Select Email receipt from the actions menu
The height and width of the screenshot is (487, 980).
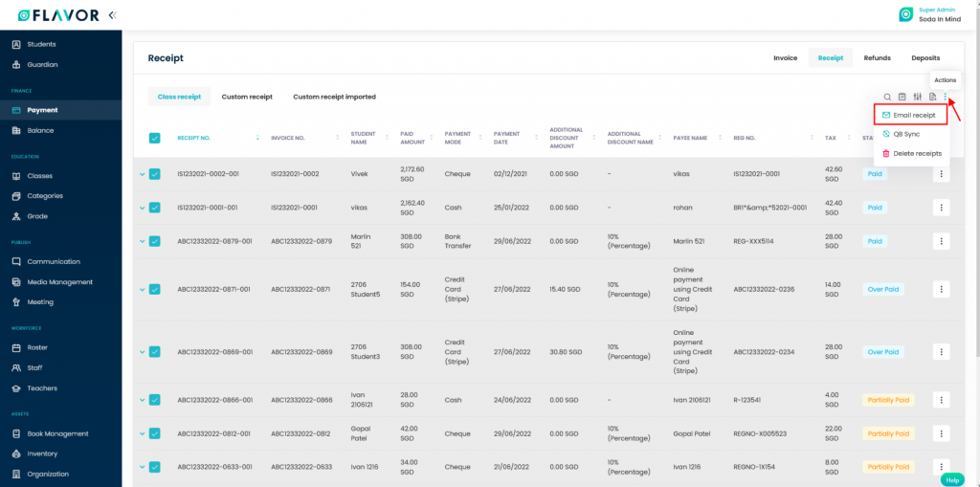pos(912,115)
